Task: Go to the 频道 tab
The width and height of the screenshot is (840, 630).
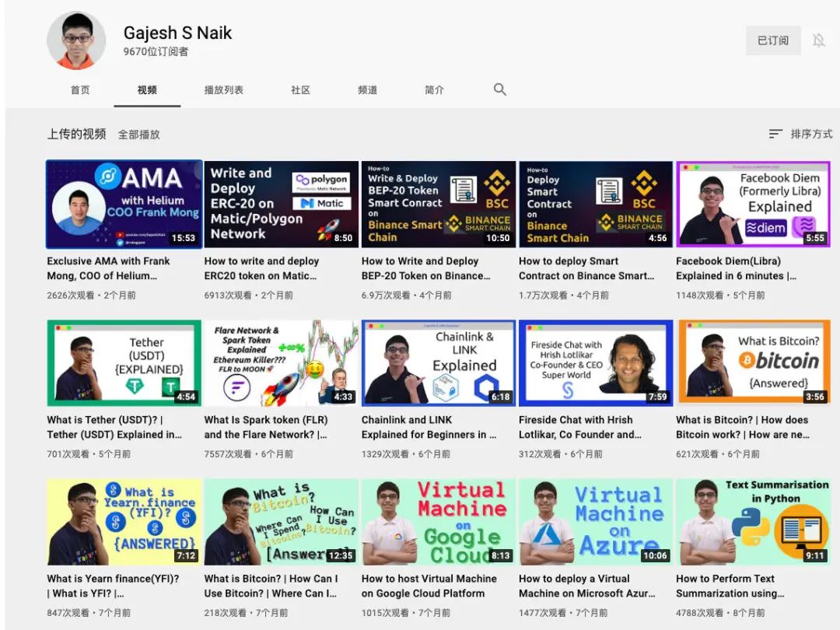Action: coord(367,90)
